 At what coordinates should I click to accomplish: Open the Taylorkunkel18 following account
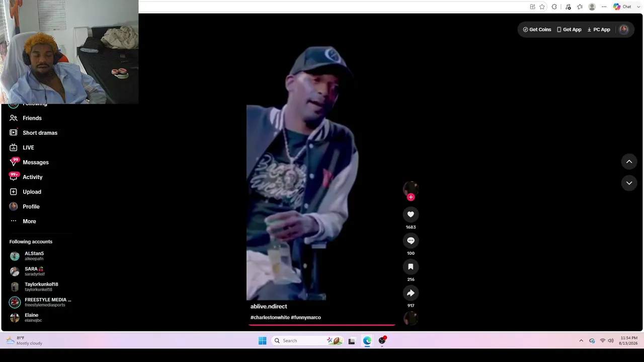40,287
